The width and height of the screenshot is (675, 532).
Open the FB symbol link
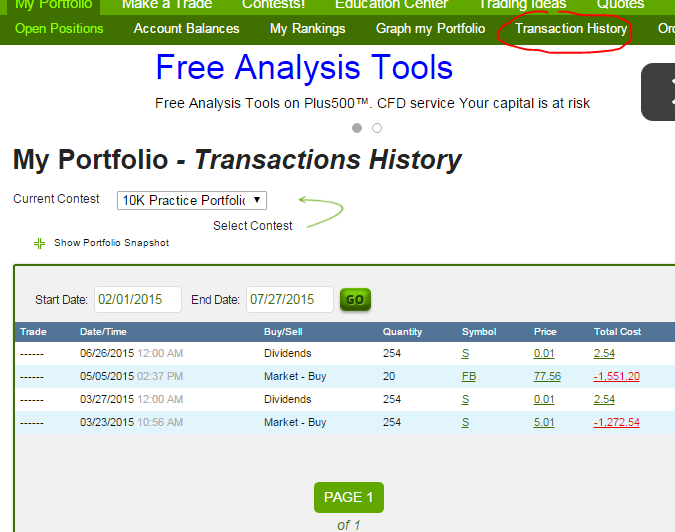tap(469, 377)
